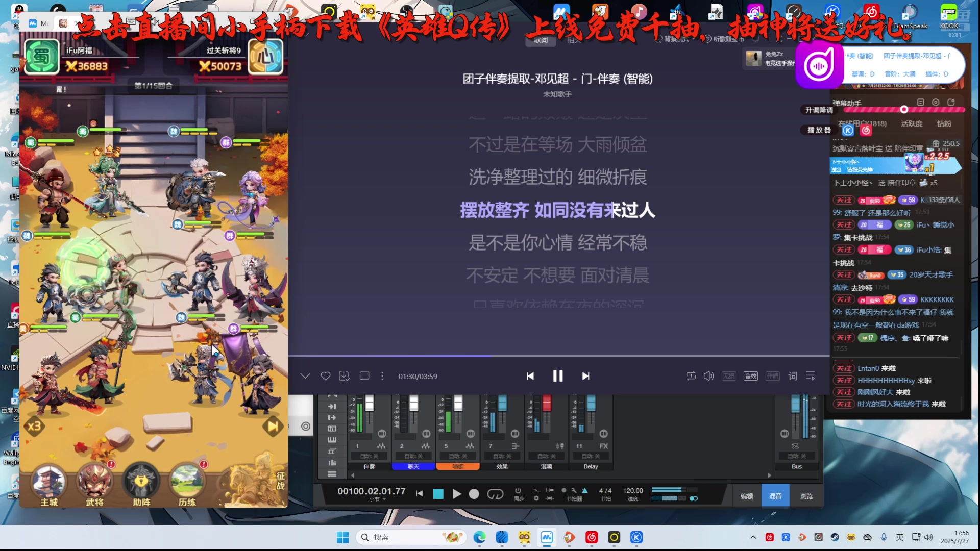Open the song comments bubble

coord(364,376)
